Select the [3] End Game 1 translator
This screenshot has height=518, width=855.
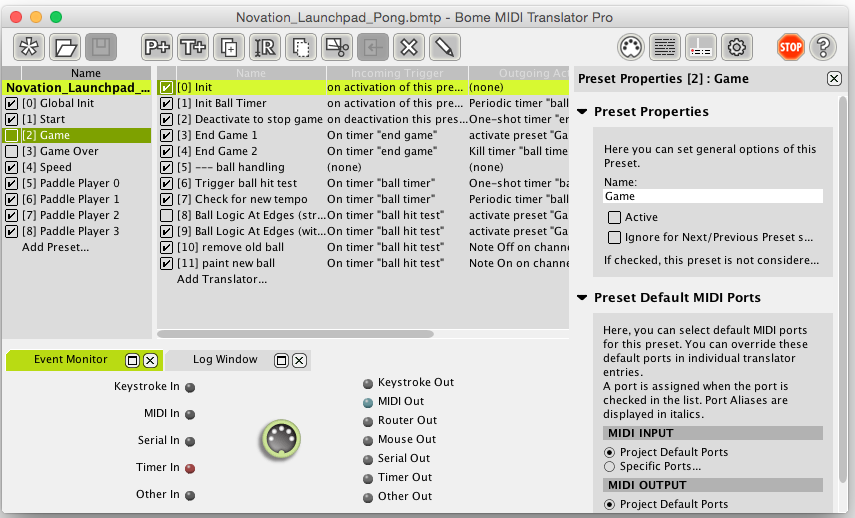363,135
